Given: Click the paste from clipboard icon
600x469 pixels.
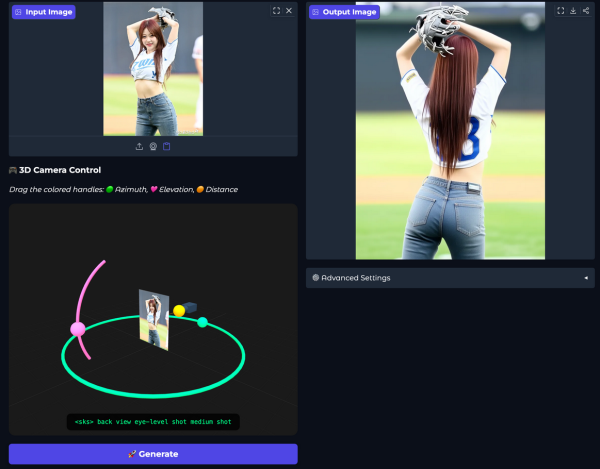Looking at the screenshot, I should (166, 147).
